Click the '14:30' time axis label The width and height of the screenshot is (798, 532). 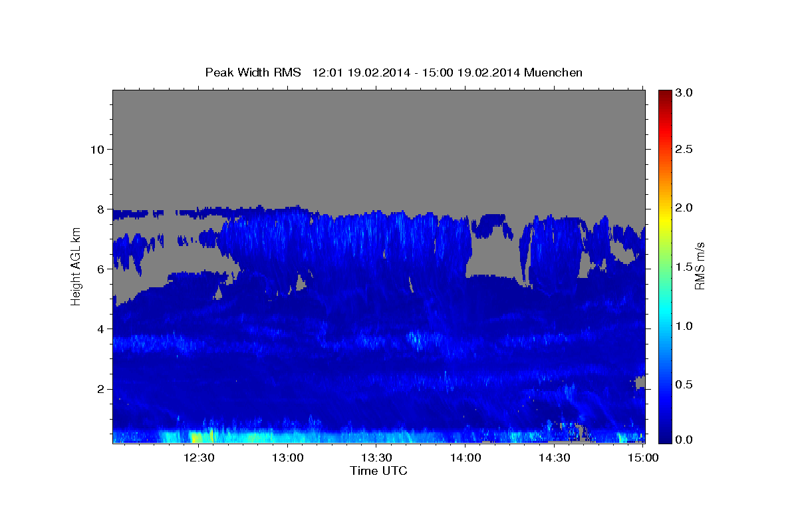[554, 458]
